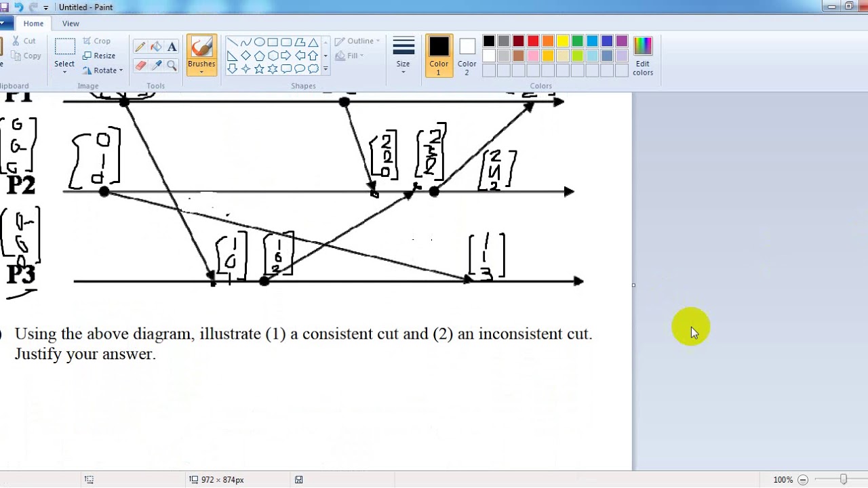Choose the Rounded rectangle shape
The image size is (868, 488).
coord(286,42)
